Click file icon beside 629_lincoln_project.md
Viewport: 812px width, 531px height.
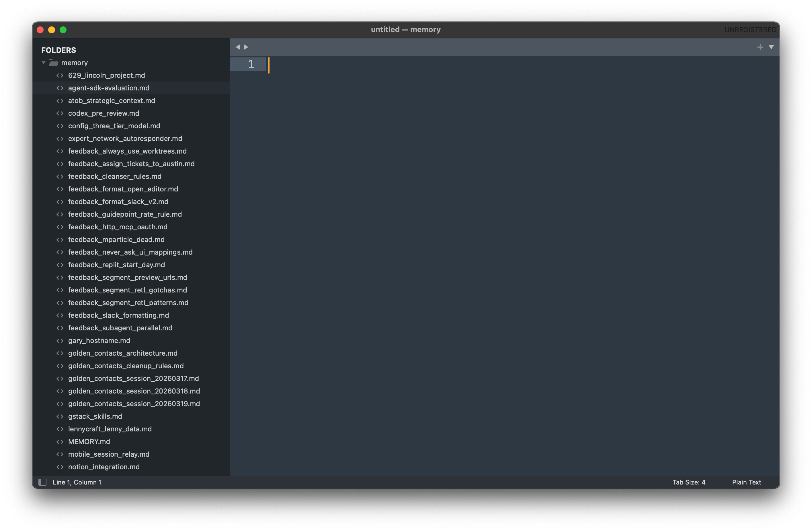tap(60, 75)
